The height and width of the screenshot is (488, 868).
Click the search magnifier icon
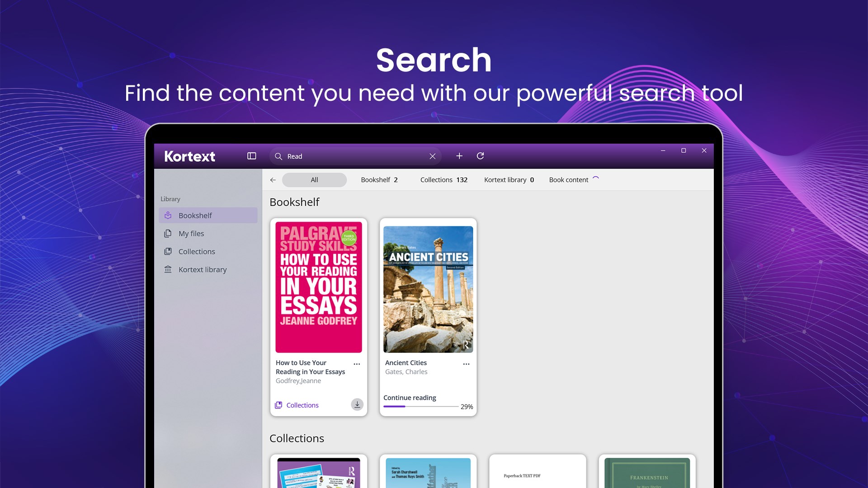click(x=279, y=156)
